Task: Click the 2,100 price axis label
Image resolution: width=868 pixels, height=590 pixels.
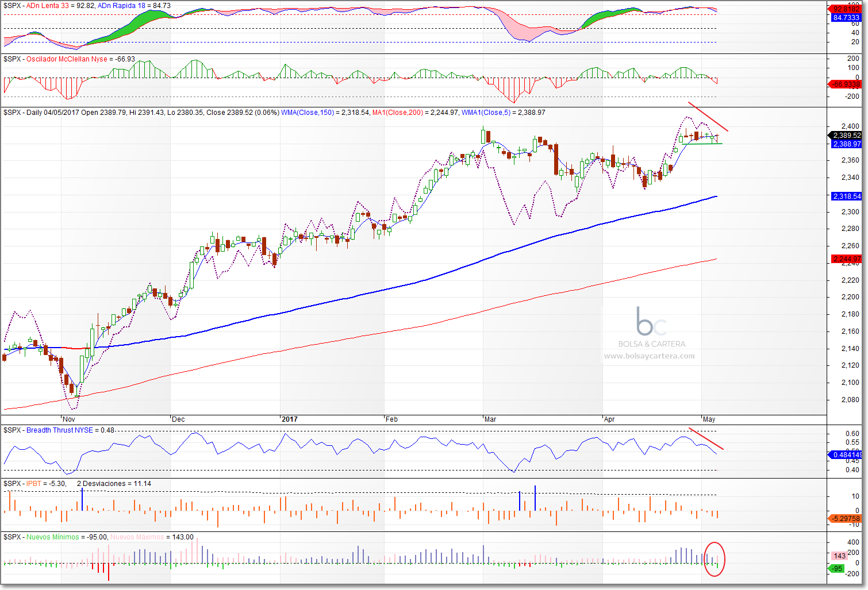Action: pos(850,383)
